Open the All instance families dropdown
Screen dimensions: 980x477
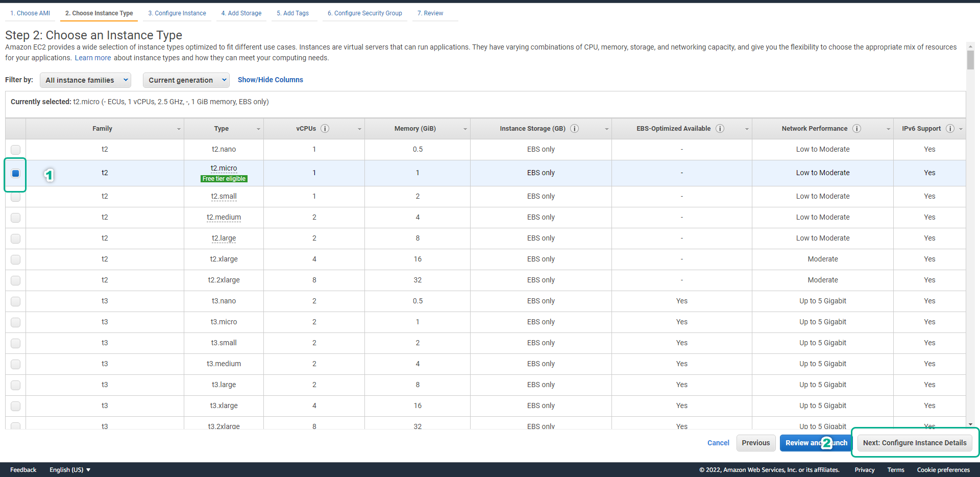pos(85,80)
